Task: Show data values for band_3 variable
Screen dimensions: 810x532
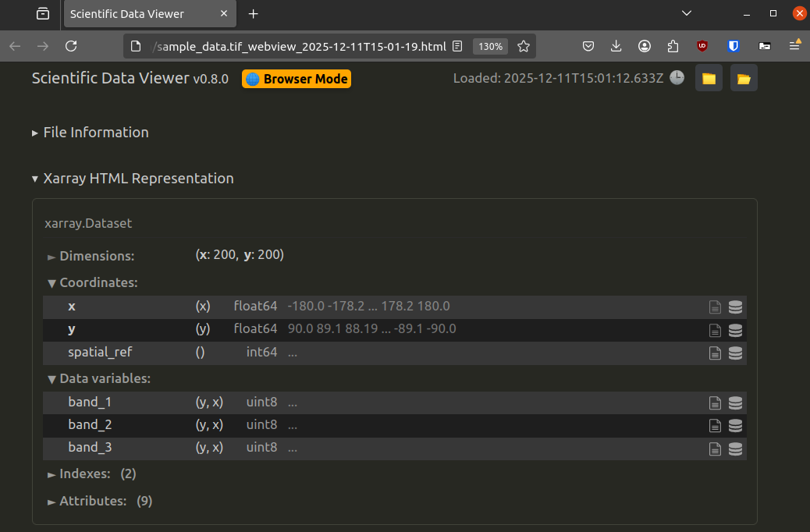Action: point(735,449)
